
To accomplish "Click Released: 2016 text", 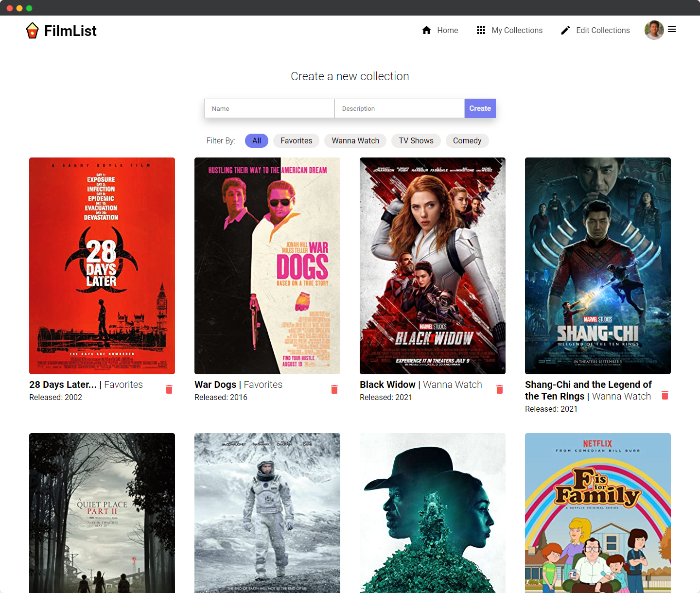I will tap(221, 397).
